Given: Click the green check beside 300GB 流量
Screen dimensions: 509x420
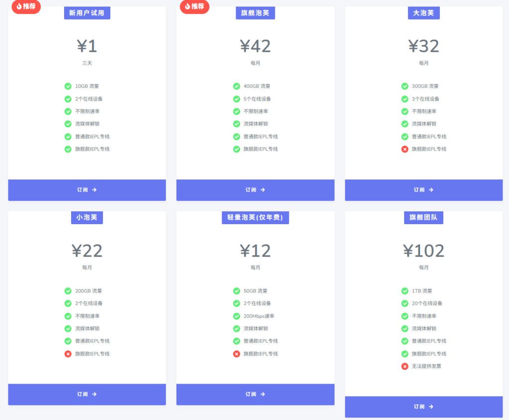Looking at the screenshot, I should coord(405,86).
